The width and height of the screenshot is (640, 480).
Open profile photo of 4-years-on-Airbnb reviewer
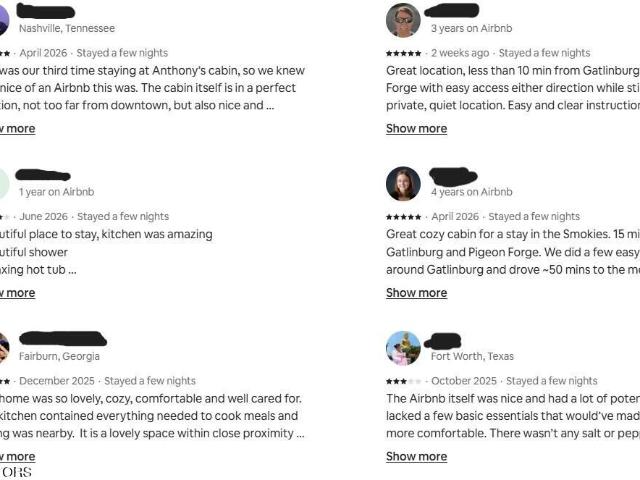tap(403, 184)
